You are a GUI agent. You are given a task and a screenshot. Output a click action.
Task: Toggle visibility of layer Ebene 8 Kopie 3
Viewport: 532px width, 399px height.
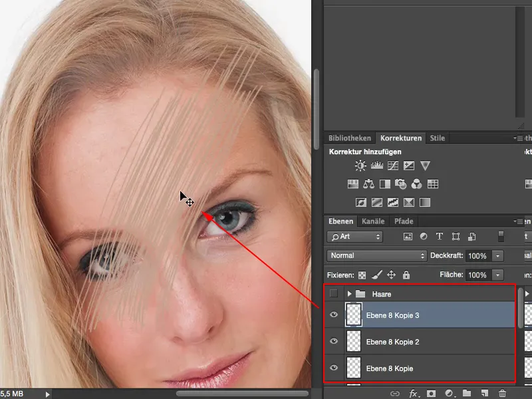[334, 315]
